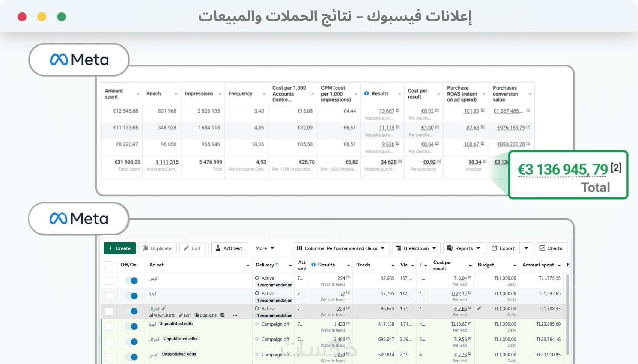Click the green Create button
Image resolution: width=638 pixels, height=364 pixels.
coord(120,248)
